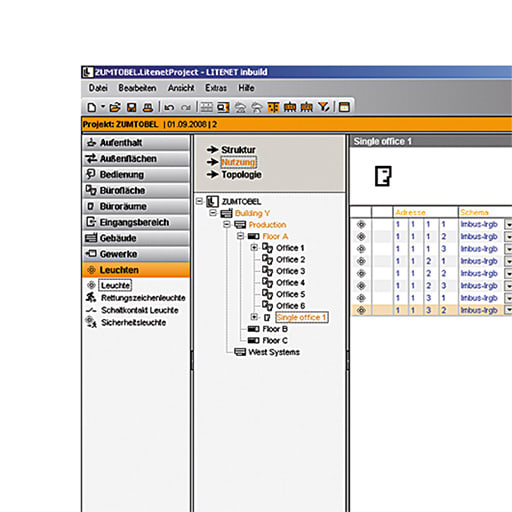Select Production in tree
This screenshot has width=512, height=512.
pos(267,225)
